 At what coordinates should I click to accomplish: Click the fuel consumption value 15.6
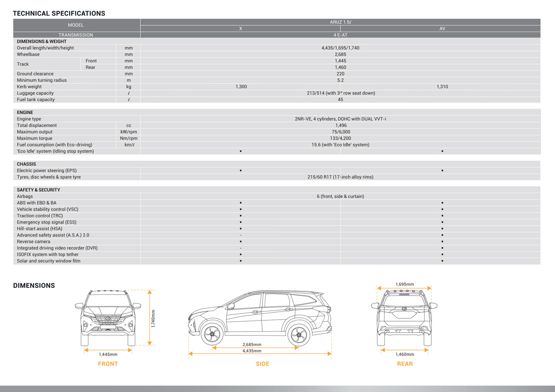coord(340,145)
